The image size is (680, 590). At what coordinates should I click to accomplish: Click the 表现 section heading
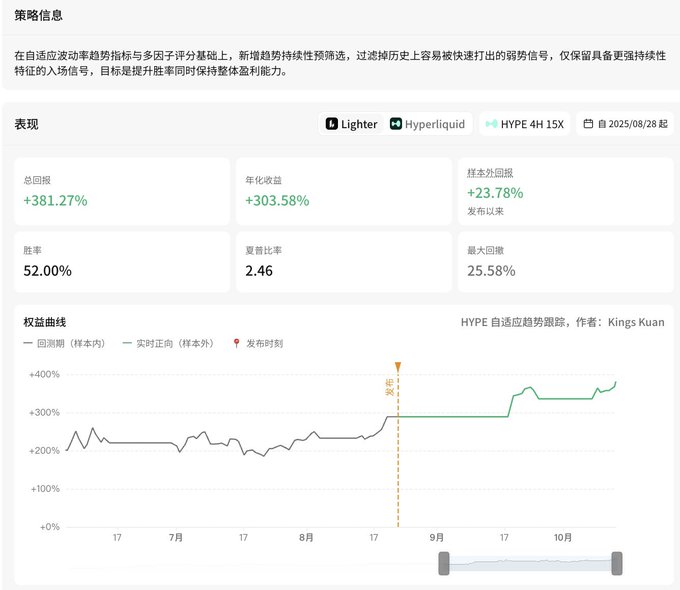click(x=26, y=125)
